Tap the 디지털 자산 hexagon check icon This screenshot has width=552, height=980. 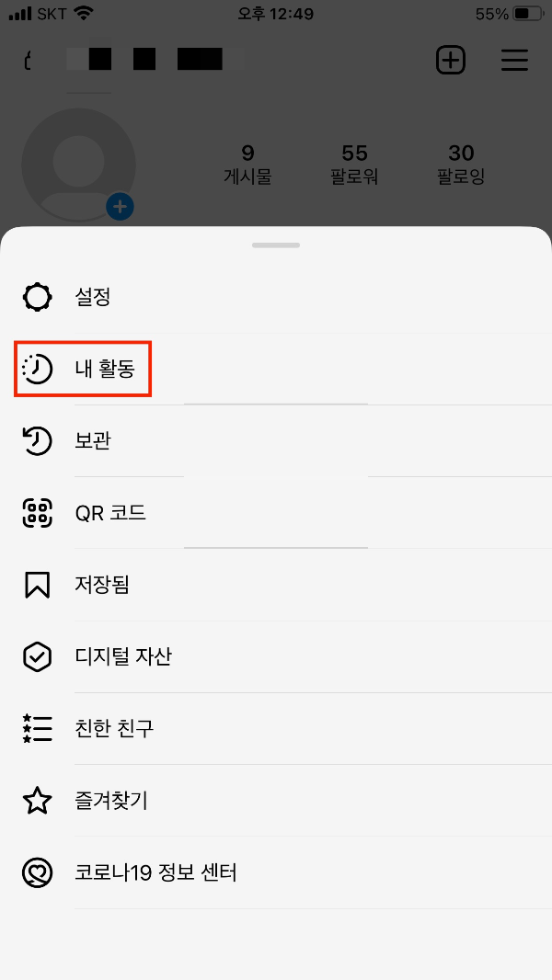[38, 657]
